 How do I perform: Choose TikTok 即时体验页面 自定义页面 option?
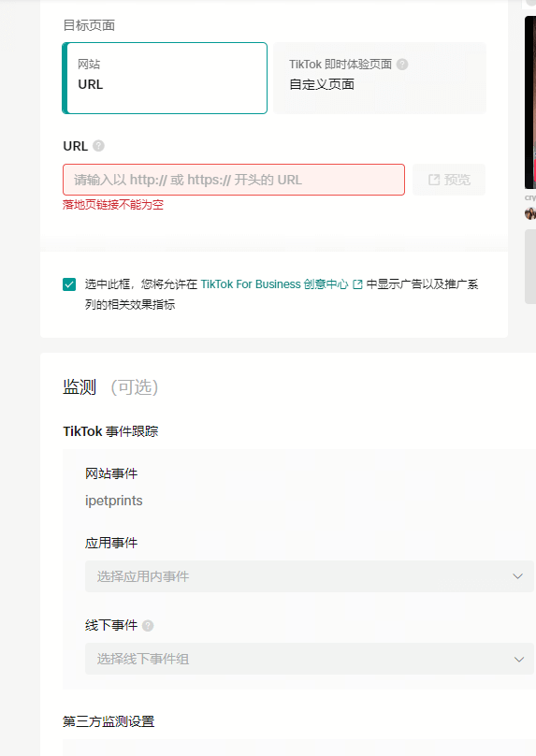click(380, 78)
